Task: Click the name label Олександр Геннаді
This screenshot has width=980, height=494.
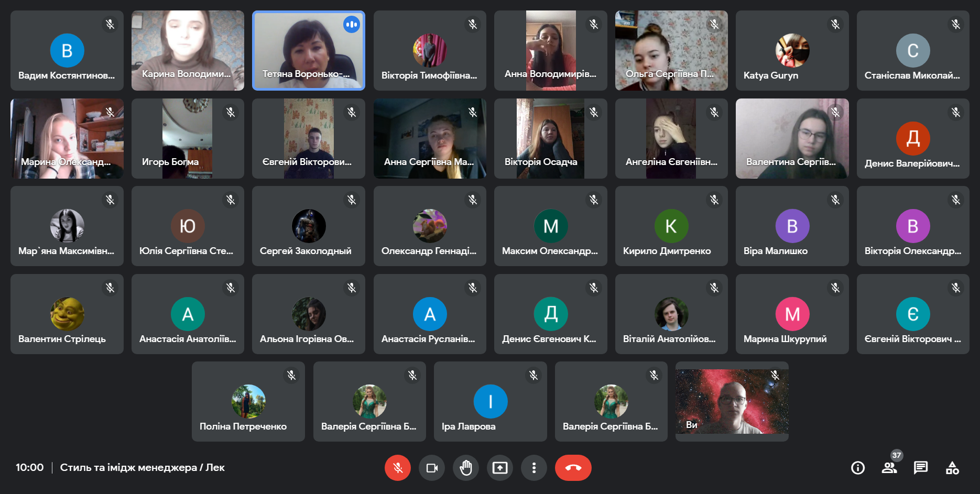Action: [429, 251]
